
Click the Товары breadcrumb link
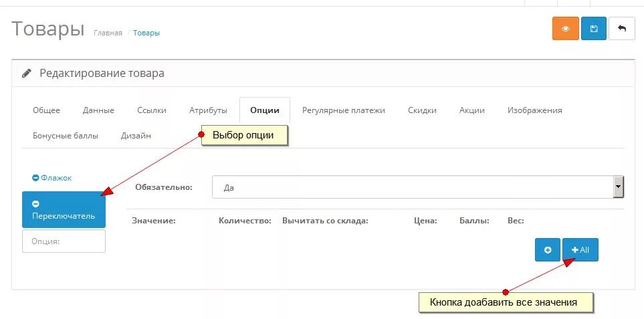(146, 33)
